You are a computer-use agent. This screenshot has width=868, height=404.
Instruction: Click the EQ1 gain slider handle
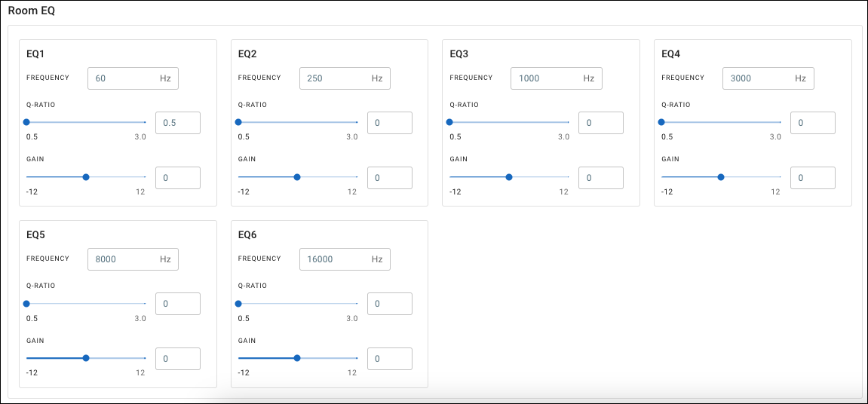point(86,177)
